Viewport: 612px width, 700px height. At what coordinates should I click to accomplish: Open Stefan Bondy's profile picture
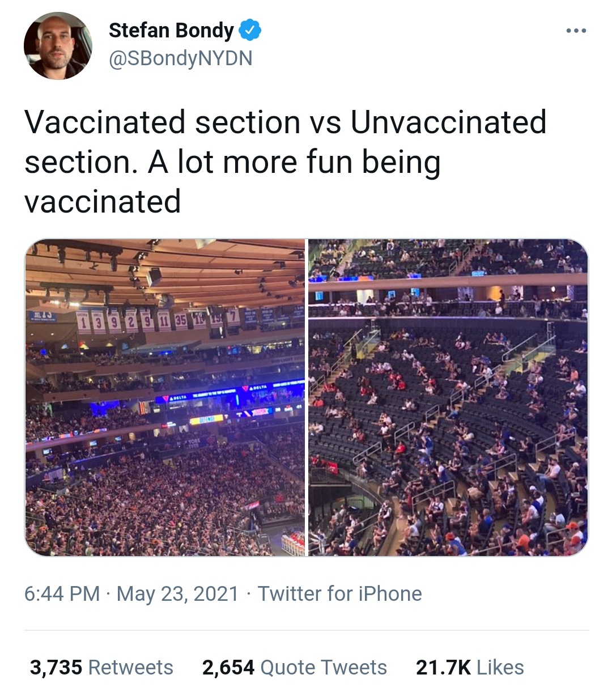click(x=58, y=46)
